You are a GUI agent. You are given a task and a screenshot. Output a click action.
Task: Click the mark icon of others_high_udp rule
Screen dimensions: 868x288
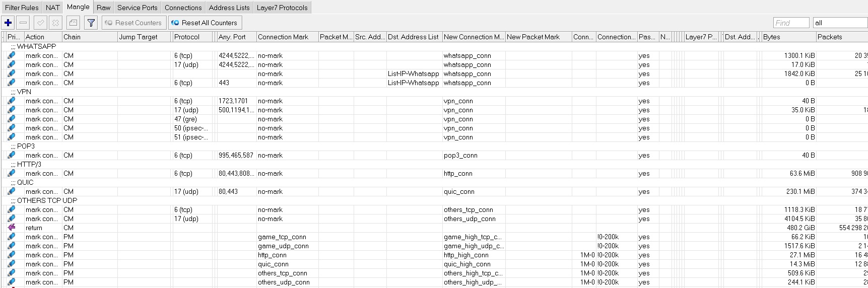tap(12, 282)
